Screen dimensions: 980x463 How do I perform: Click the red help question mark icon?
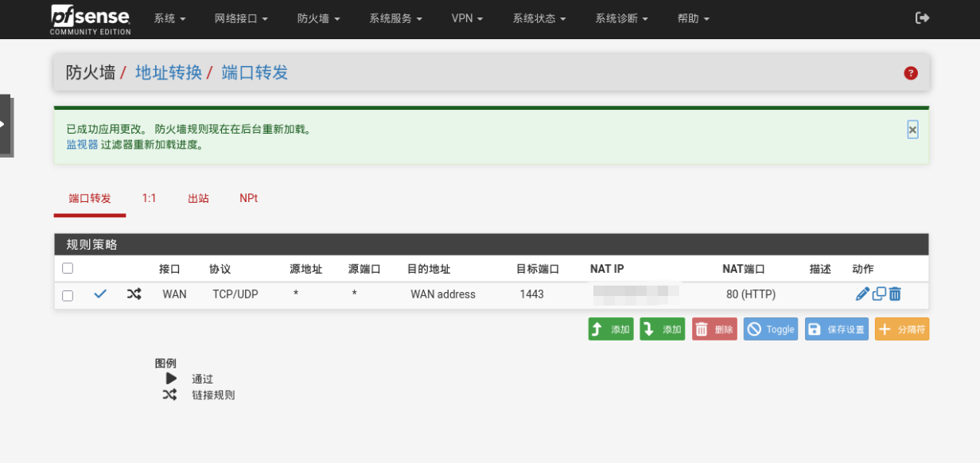point(911,73)
